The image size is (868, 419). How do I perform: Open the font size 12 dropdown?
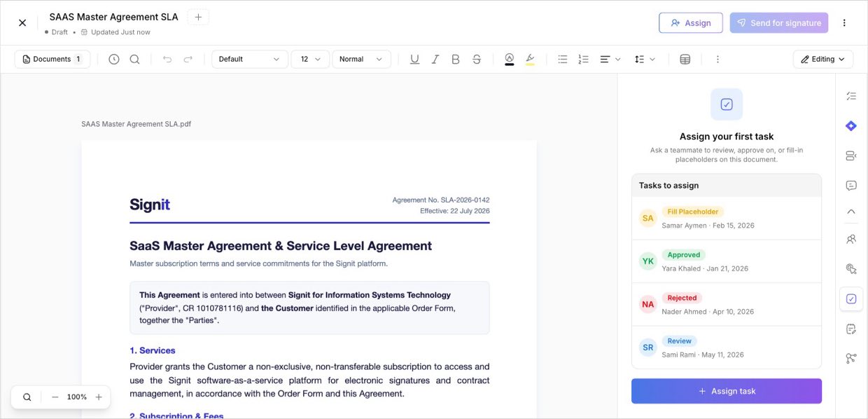[310, 60]
